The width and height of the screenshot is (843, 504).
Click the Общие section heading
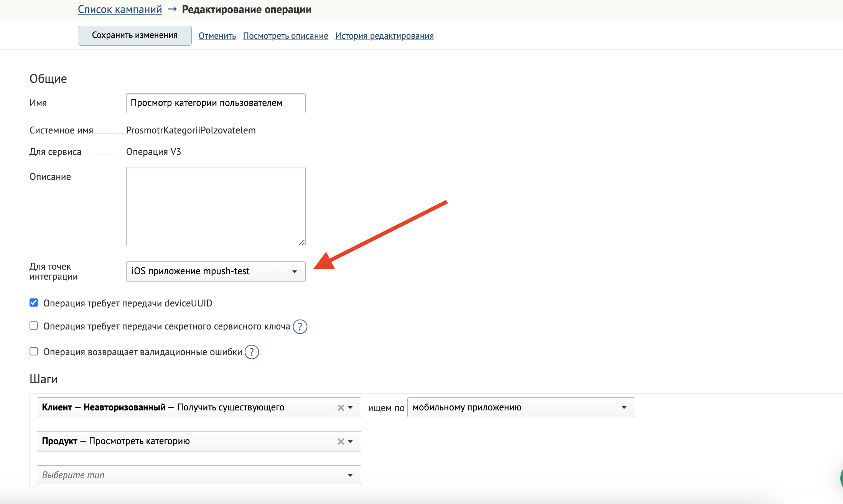48,79
